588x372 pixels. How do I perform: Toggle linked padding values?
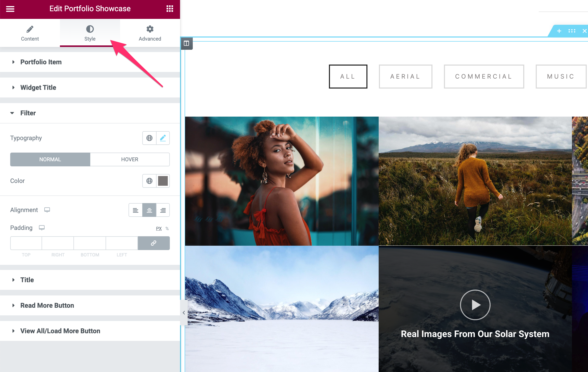point(154,243)
